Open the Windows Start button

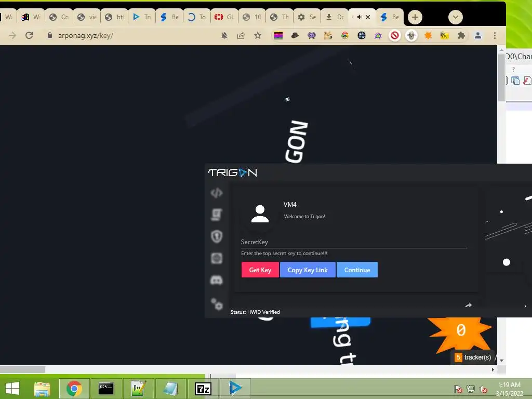pos(12,389)
